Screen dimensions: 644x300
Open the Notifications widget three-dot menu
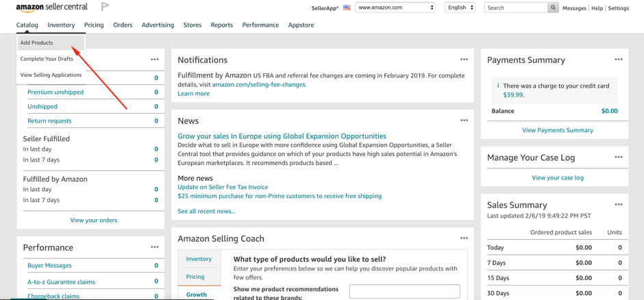[x=464, y=60]
